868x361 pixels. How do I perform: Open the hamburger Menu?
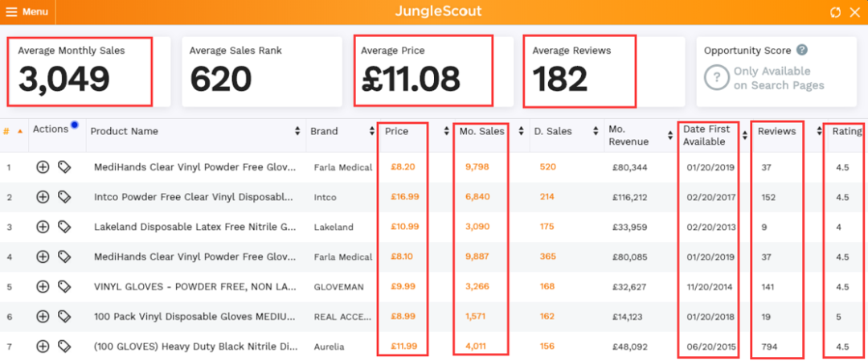coord(27,12)
